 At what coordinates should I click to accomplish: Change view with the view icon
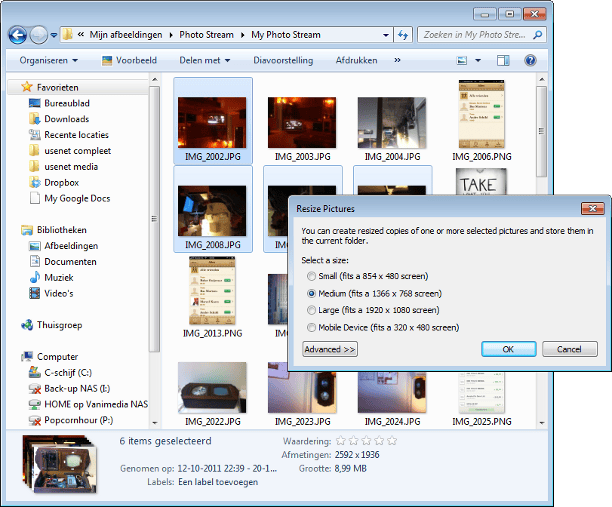[462, 60]
